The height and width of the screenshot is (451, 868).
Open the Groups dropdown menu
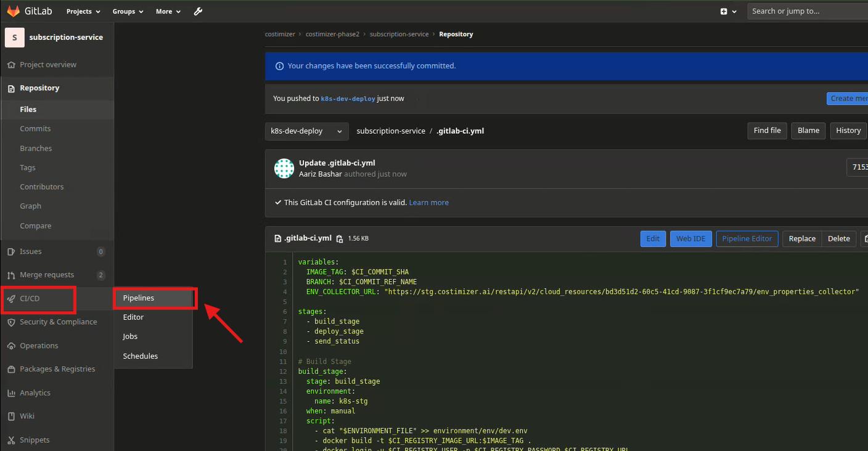128,11
